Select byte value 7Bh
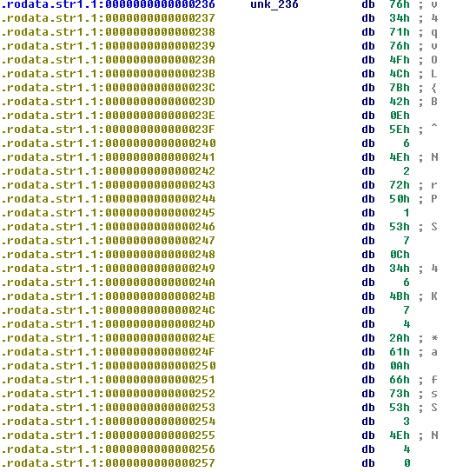This screenshot has width=476, height=472. click(x=400, y=88)
